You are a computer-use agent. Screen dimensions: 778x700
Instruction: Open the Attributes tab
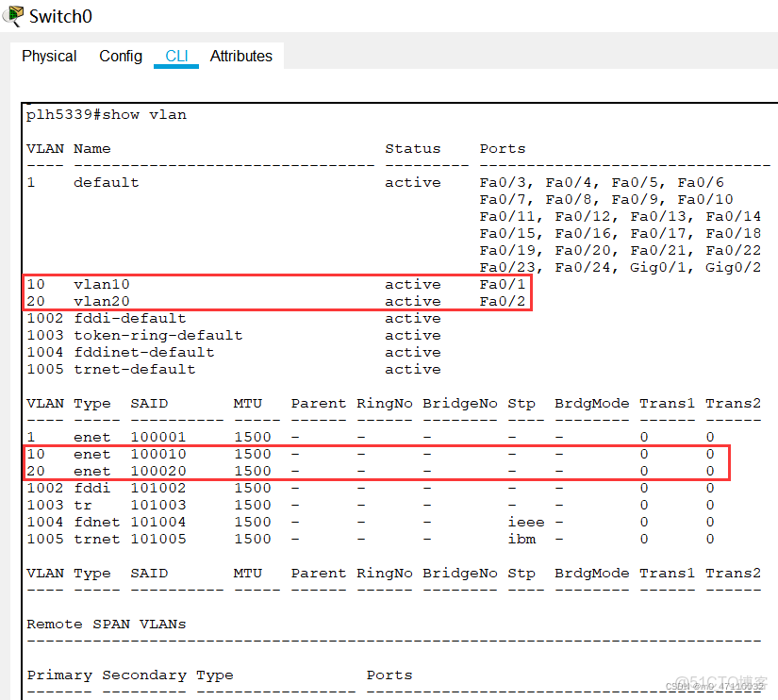tap(241, 56)
